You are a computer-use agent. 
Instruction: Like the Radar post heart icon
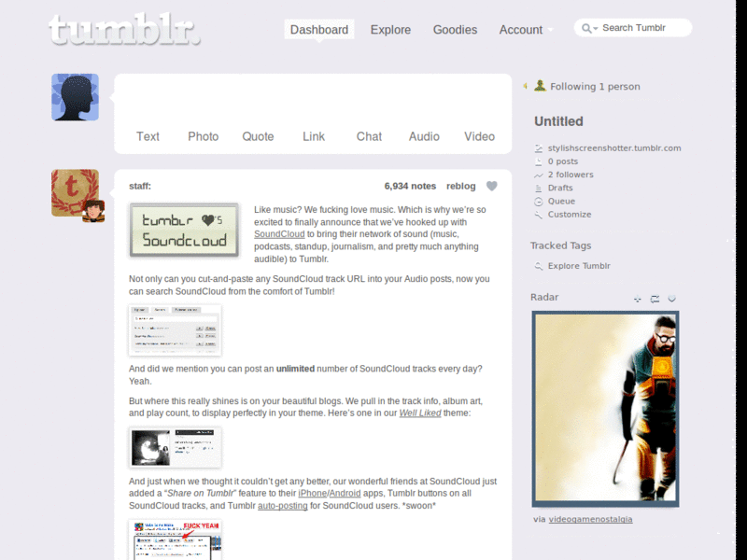671,299
